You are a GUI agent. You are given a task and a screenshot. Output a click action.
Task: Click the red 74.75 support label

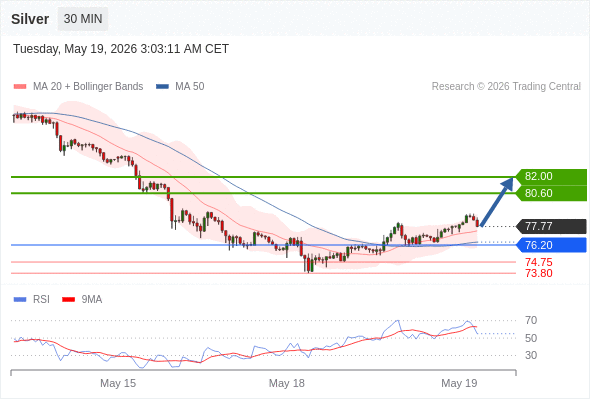tap(539, 262)
